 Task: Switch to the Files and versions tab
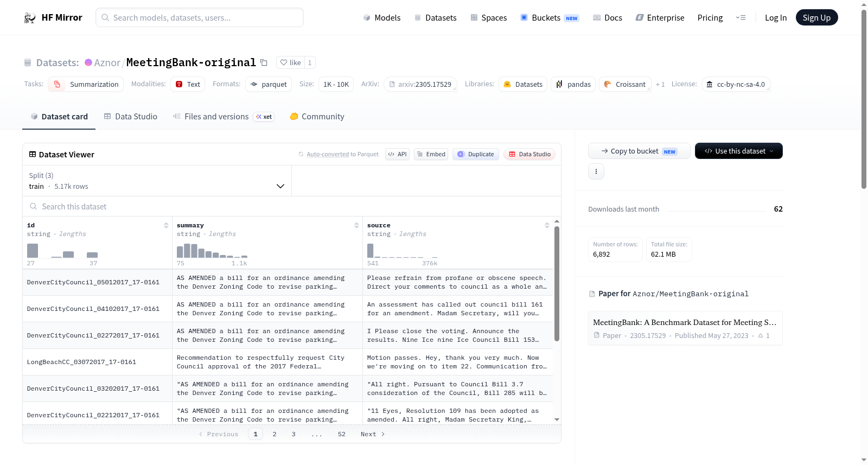click(223, 116)
